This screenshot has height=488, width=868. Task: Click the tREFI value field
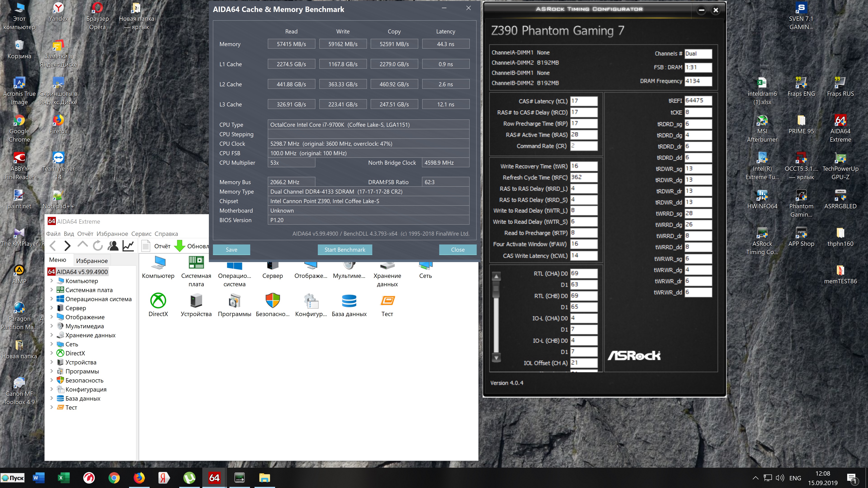pyautogui.click(x=698, y=100)
